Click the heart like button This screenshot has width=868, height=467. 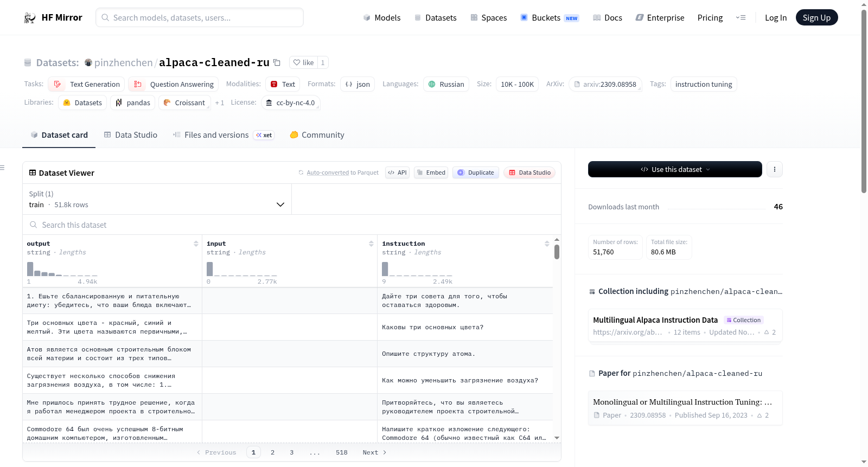click(303, 62)
